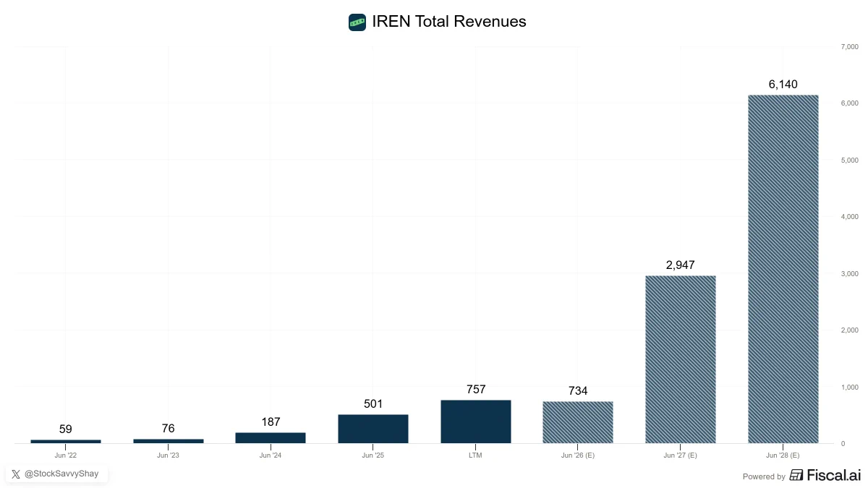Select the Jun '23 bar
868x488 pixels.
[169, 441]
